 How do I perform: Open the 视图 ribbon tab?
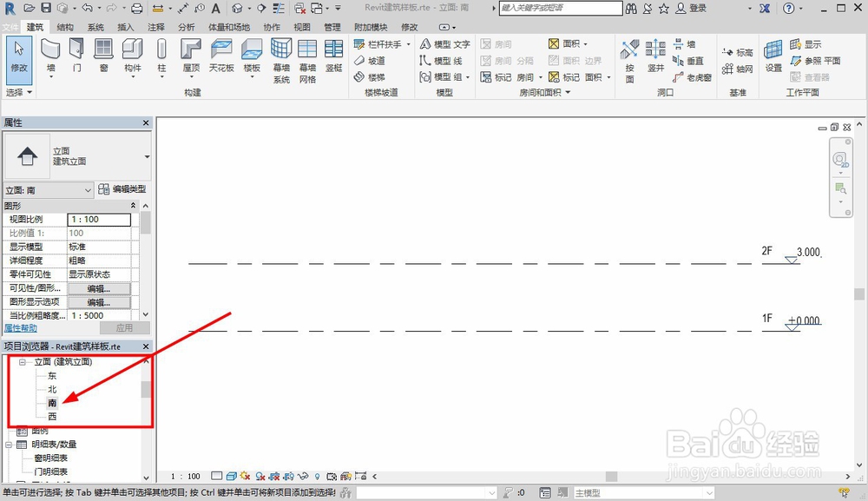[x=302, y=27]
